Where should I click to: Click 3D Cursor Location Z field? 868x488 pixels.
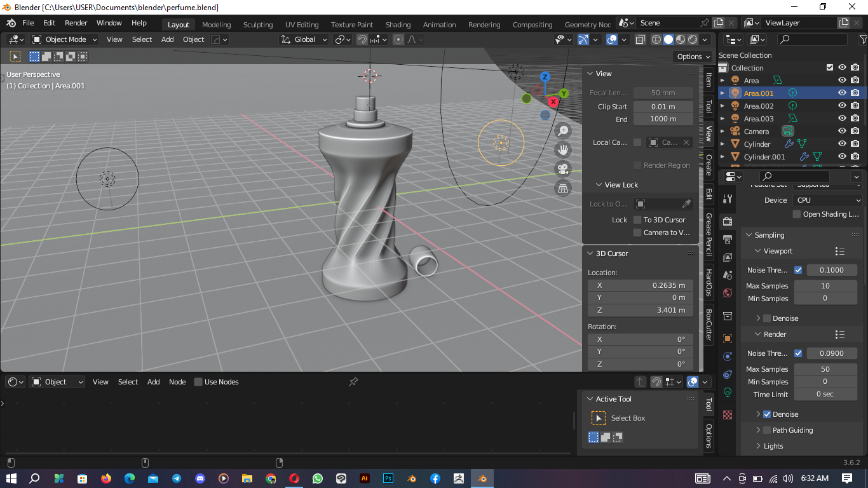click(641, 310)
